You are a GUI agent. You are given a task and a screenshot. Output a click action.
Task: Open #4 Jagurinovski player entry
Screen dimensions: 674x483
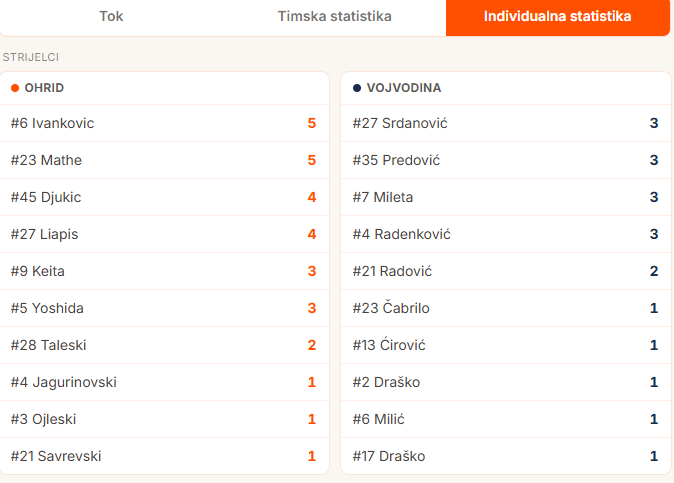pos(165,382)
